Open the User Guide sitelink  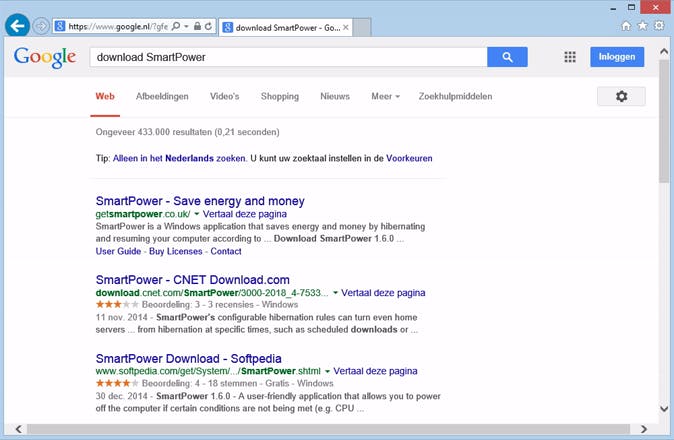[118, 251]
